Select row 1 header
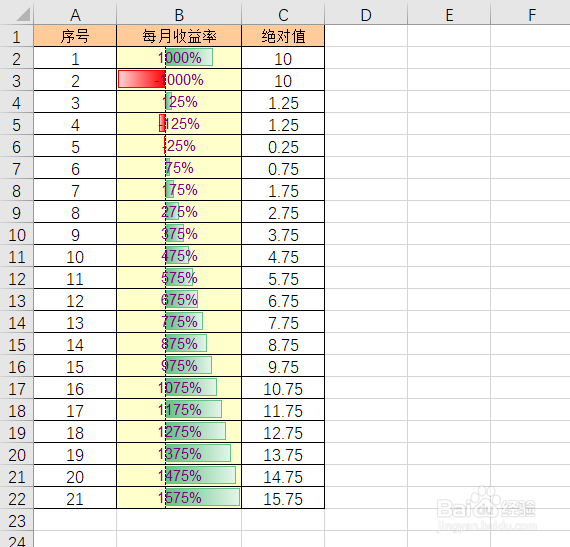 tap(17, 36)
